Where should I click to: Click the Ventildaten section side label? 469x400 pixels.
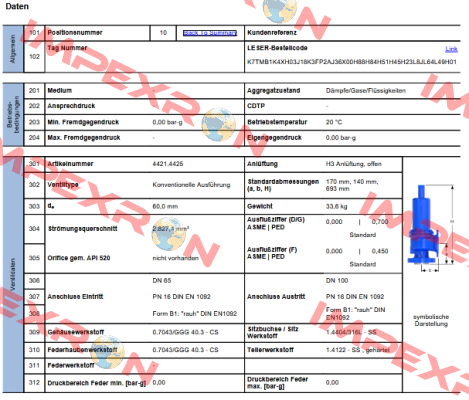(x=13, y=274)
